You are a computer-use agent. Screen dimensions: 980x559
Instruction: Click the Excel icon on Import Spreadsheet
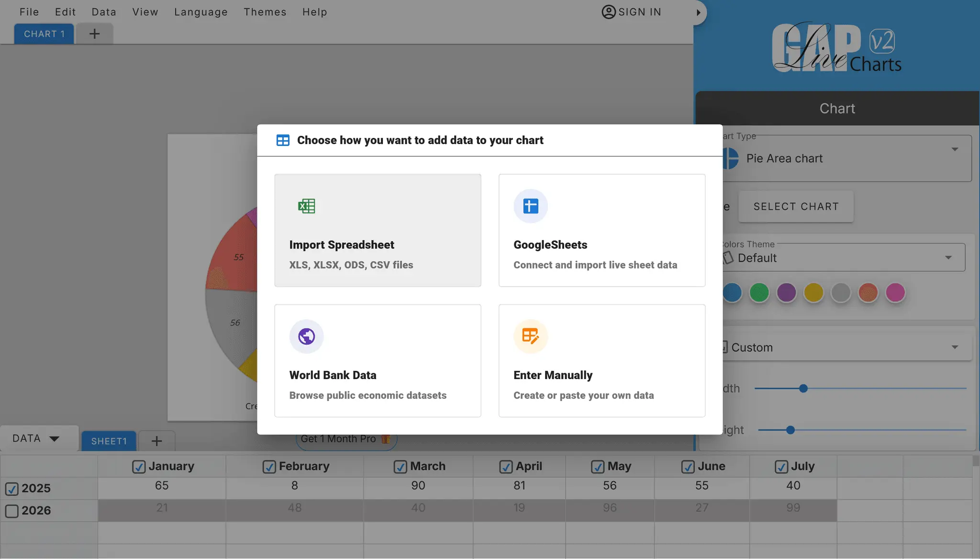pos(306,206)
